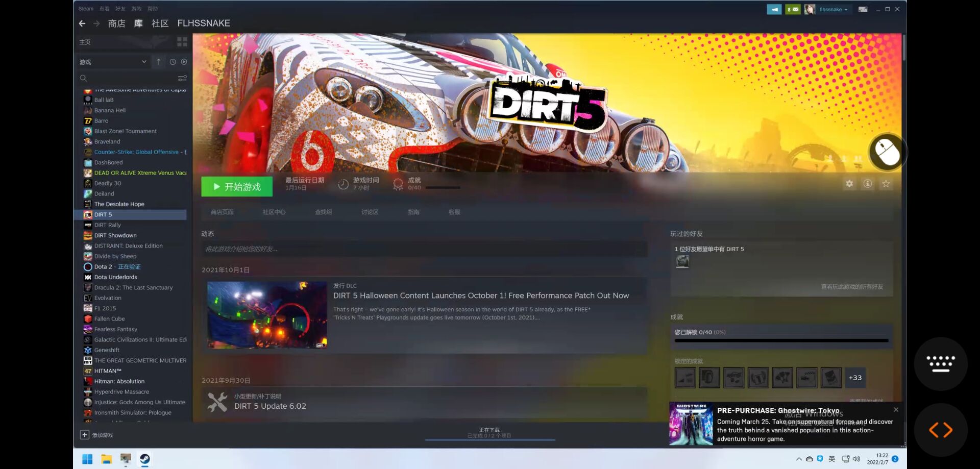Click the Steam icon in the taskbar

coord(145,459)
